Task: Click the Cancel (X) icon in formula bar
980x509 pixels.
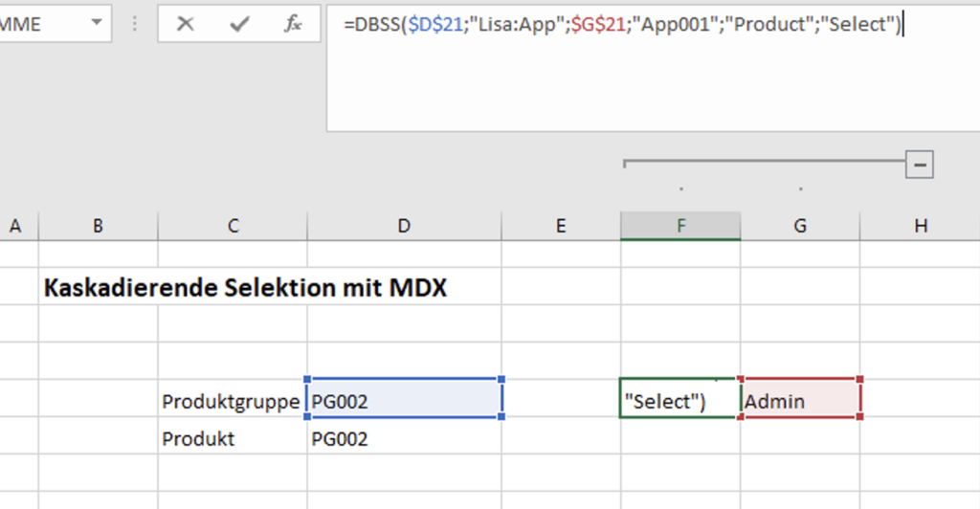Action: pos(186,24)
